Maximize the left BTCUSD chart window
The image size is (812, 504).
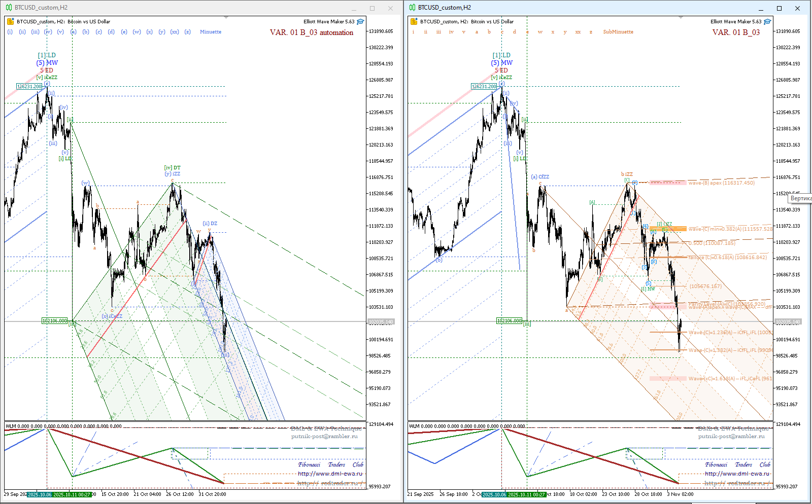point(372,8)
